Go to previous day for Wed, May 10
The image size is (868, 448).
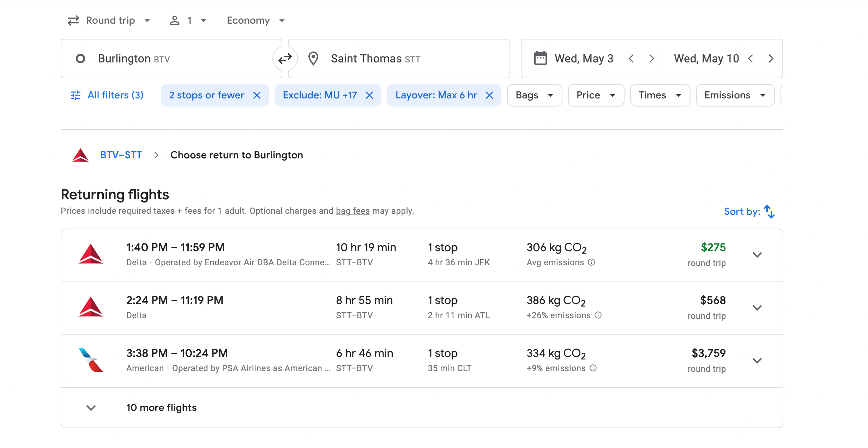pyautogui.click(x=751, y=59)
